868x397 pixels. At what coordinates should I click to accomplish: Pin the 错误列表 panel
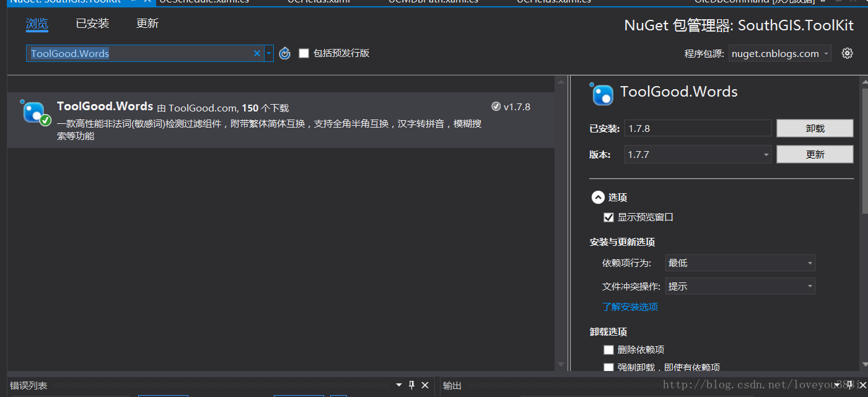[x=411, y=385]
